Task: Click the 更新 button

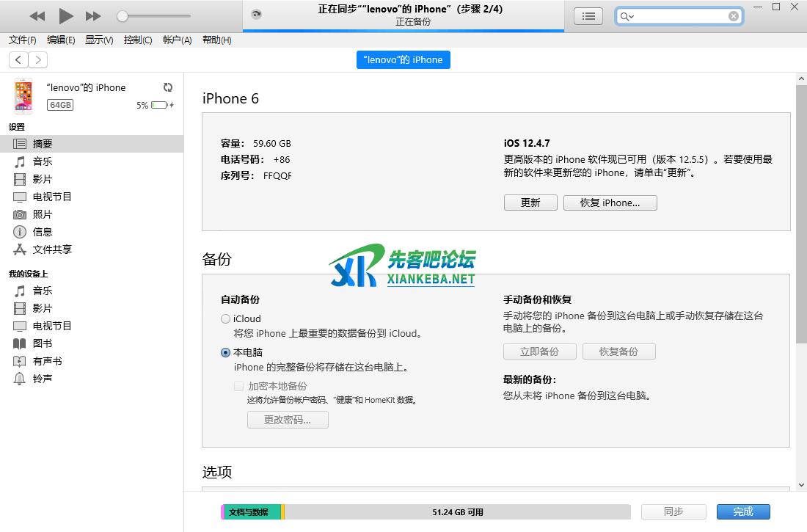Action: tap(530, 203)
